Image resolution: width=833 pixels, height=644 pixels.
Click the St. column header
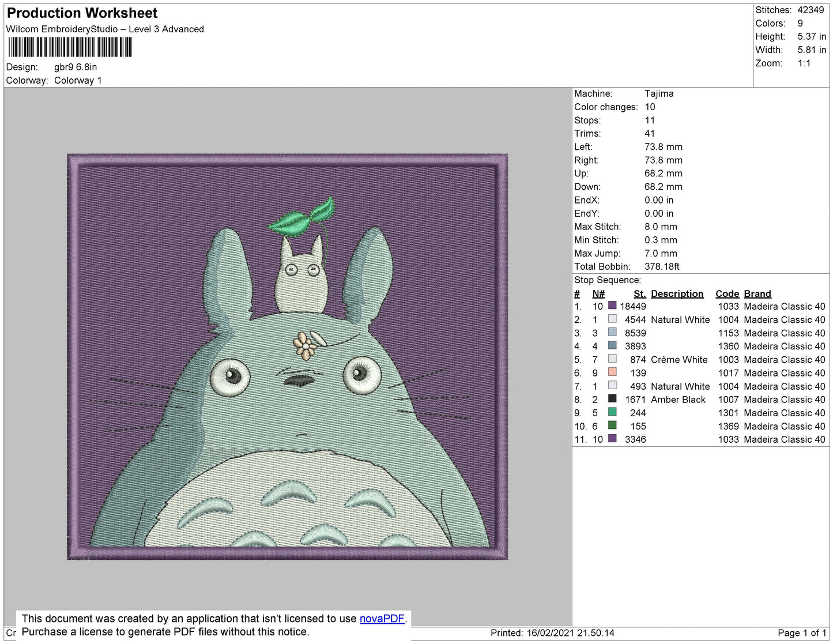click(x=639, y=293)
